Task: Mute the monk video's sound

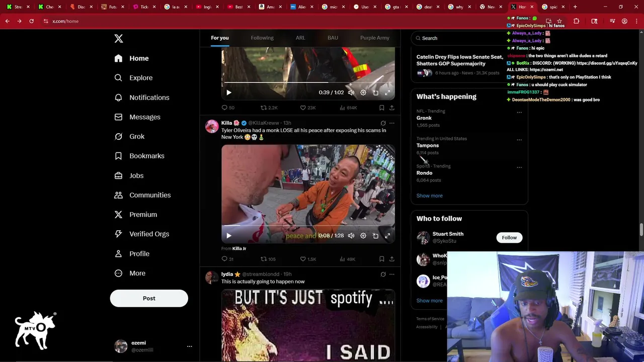Action: [351, 236]
